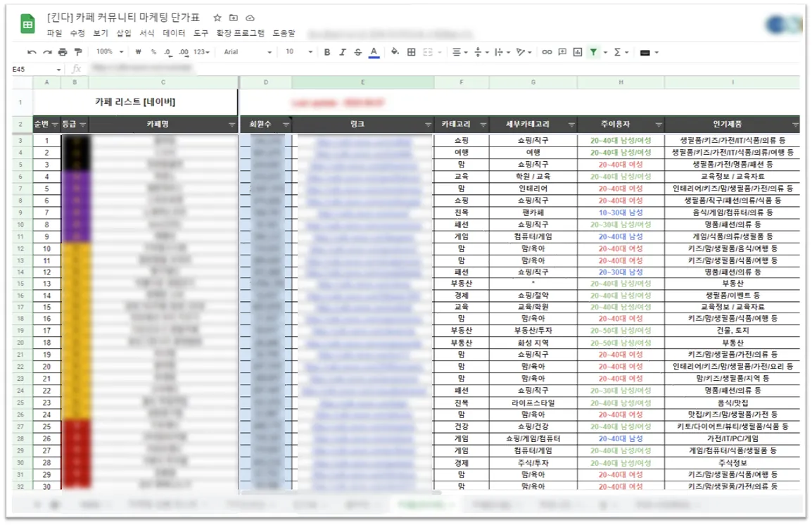Click the name box showing E45

point(37,69)
